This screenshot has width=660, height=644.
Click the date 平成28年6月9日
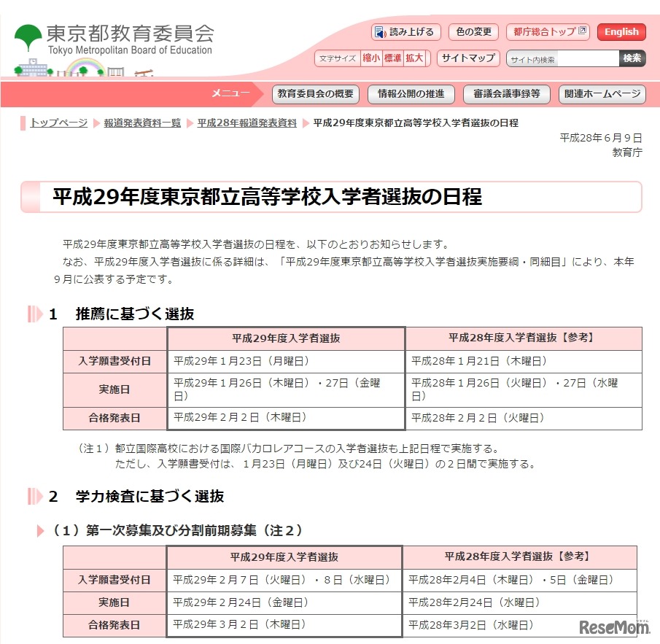601,138
